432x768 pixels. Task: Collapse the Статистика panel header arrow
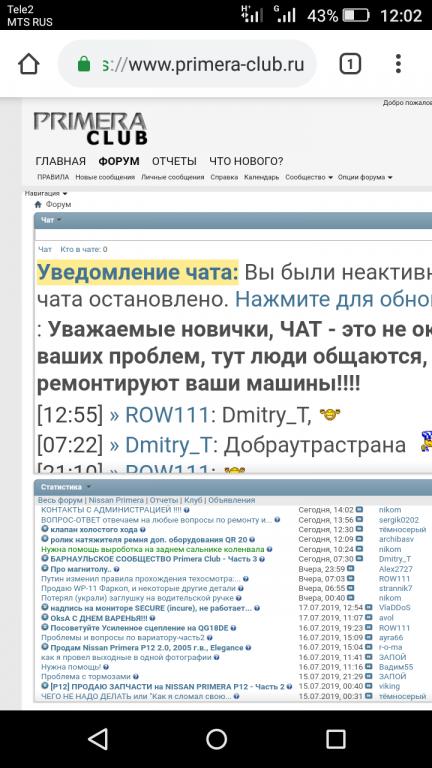tap(89, 487)
